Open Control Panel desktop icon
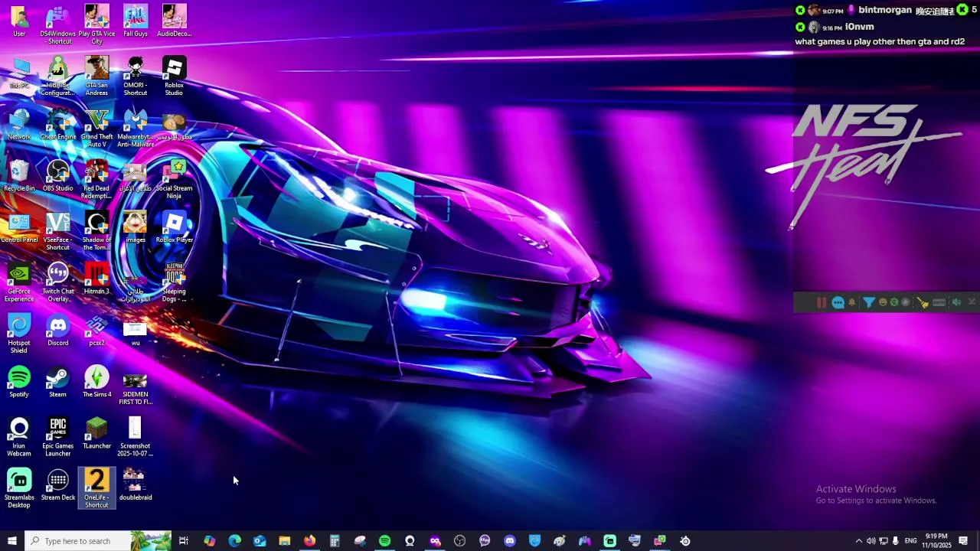The width and height of the screenshot is (980, 551). pyautogui.click(x=19, y=228)
